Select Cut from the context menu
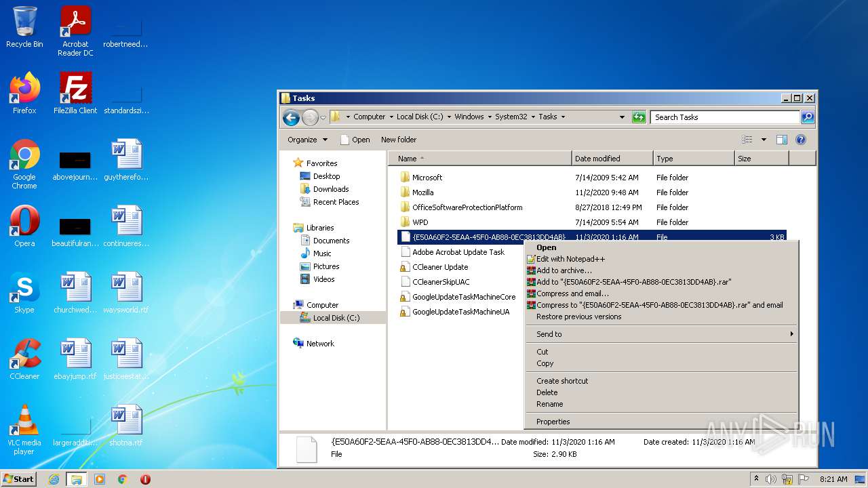 coord(662,352)
